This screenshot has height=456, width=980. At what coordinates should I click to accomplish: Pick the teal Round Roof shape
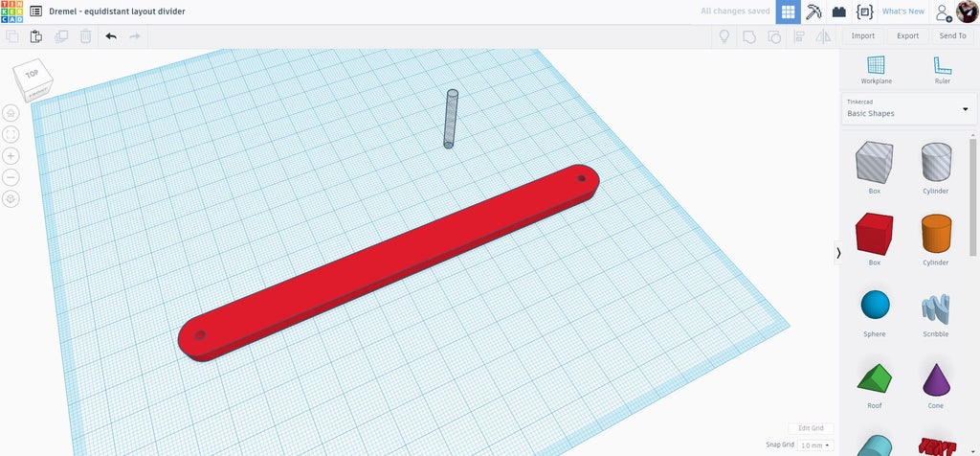pos(875,445)
